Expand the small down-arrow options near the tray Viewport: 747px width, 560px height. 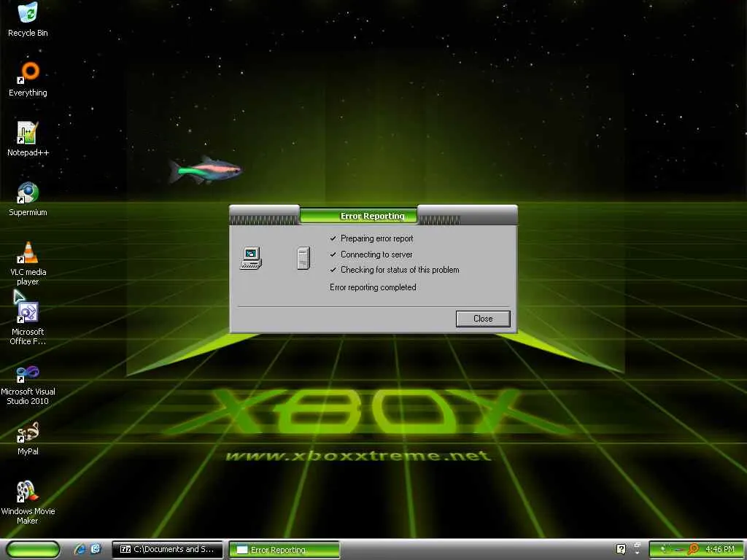pos(638,553)
